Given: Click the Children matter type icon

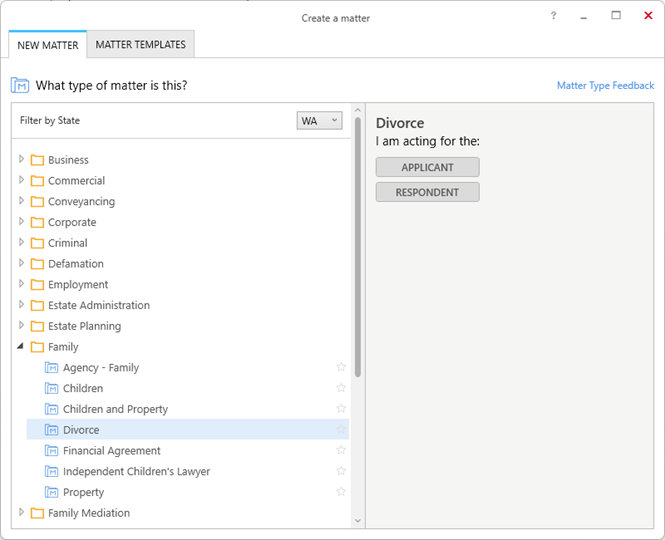Looking at the screenshot, I should pos(51,388).
